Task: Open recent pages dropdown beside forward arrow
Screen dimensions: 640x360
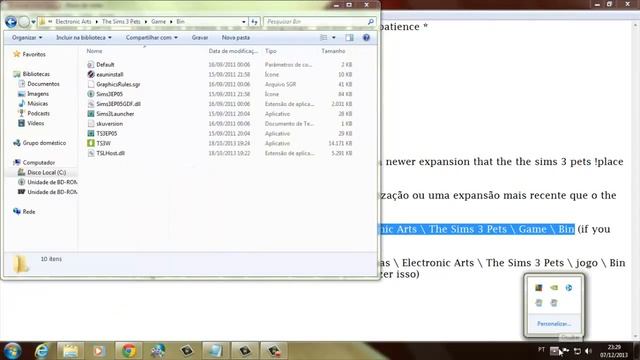Action: tap(33, 22)
